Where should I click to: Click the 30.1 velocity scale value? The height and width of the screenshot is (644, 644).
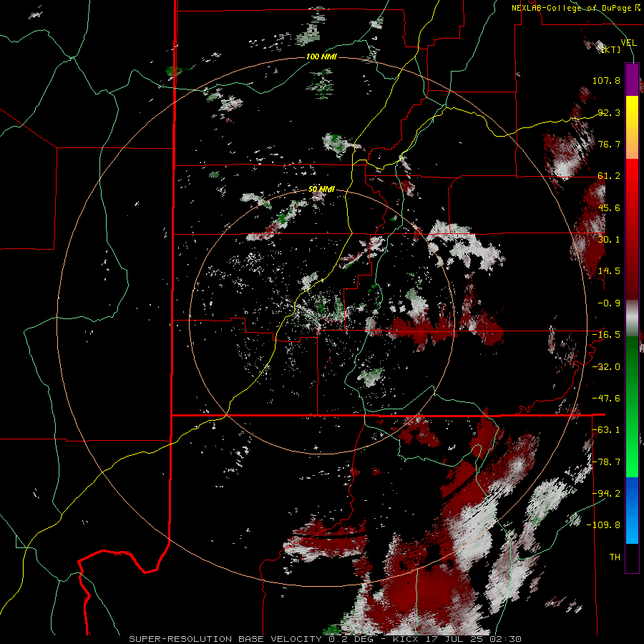click(609, 239)
